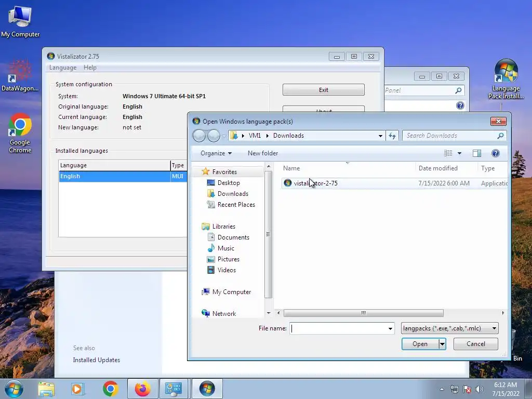Switch to Firefox in taskbar

pos(142,389)
